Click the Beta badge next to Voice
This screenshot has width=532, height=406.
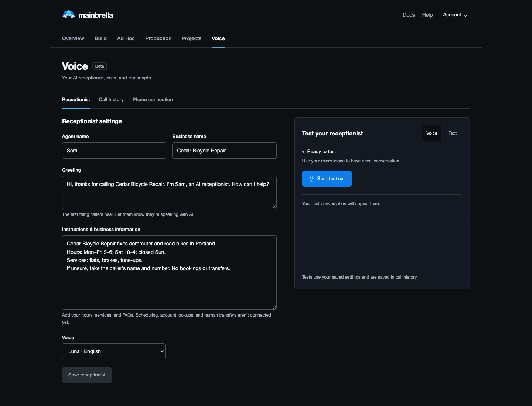coord(99,66)
